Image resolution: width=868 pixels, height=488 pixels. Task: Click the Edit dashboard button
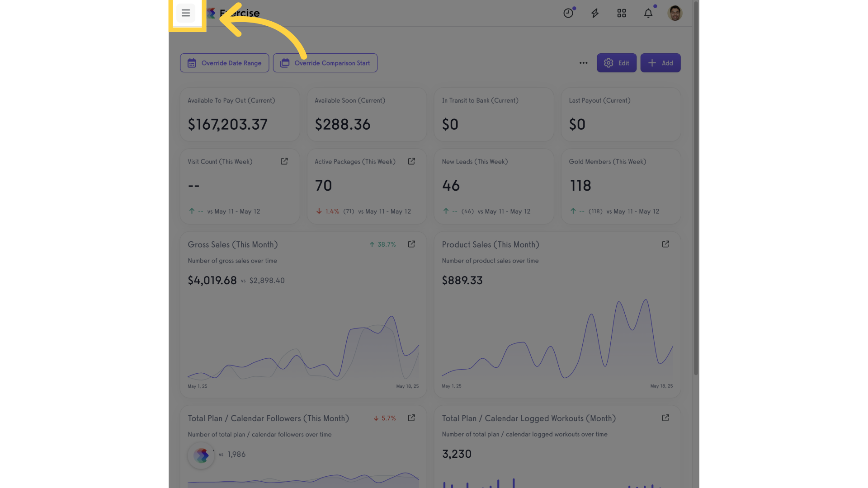[x=617, y=63]
